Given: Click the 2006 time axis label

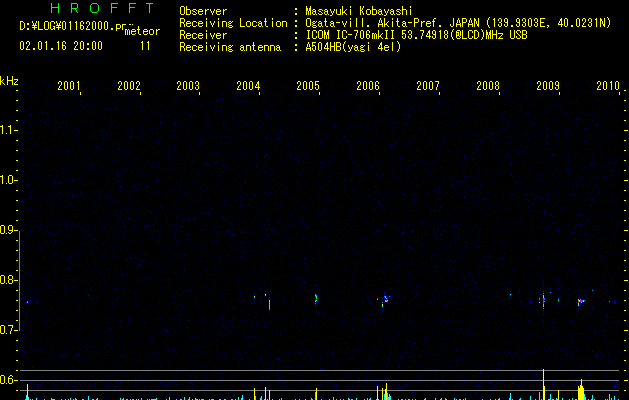Looking at the screenshot, I should coord(368,85).
